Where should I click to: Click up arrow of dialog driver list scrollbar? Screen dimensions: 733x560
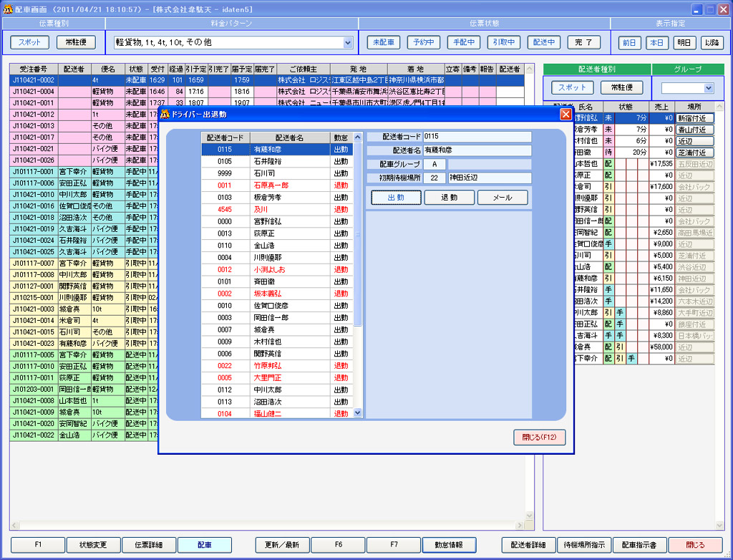(358, 137)
